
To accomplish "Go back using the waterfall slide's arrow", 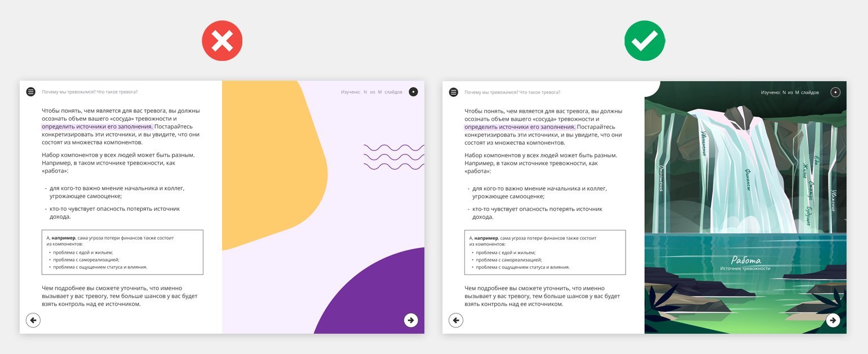I will 455,320.
